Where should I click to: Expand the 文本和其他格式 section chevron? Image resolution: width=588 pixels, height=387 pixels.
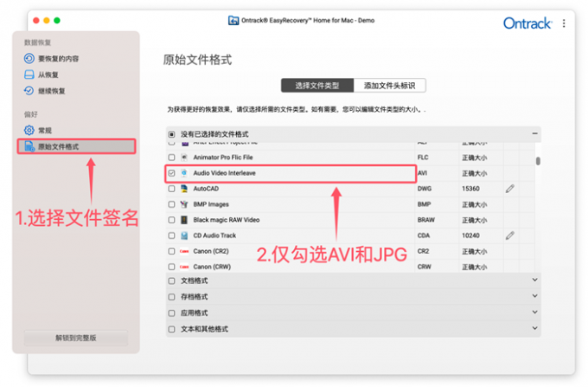(534, 328)
